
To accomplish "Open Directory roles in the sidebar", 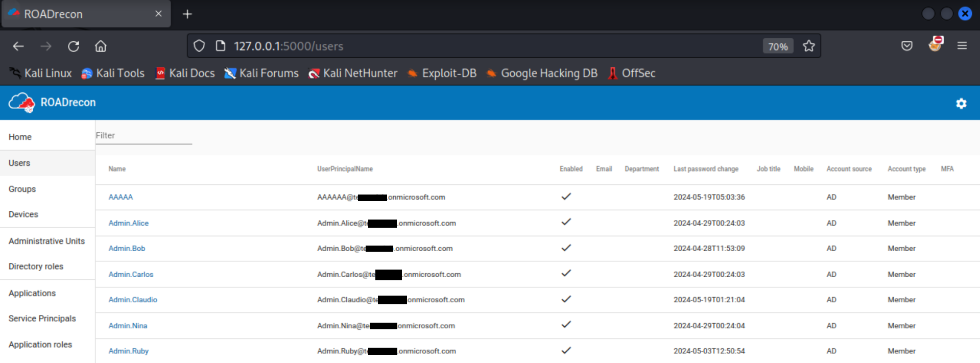I will [36, 267].
